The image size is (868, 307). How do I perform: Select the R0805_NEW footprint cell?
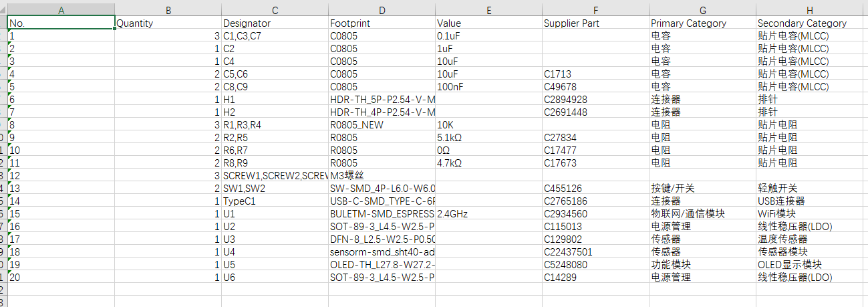click(382, 125)
